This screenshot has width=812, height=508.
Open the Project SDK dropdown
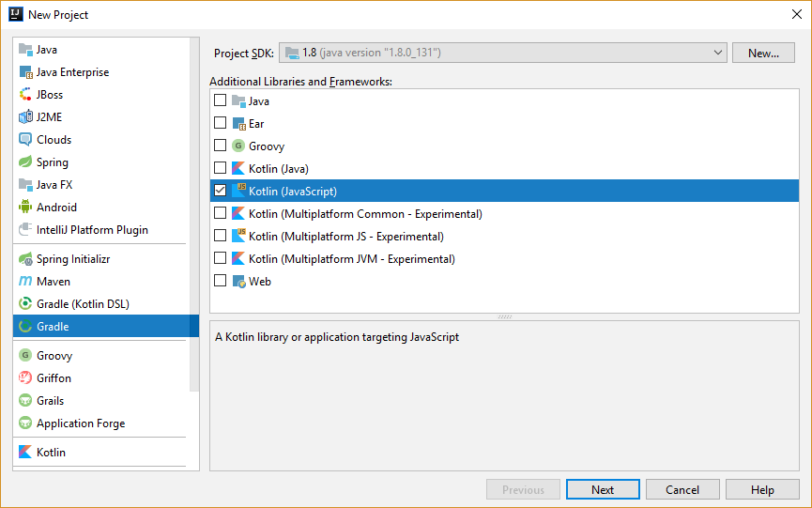pyautogui.click(x=503, y=53)
